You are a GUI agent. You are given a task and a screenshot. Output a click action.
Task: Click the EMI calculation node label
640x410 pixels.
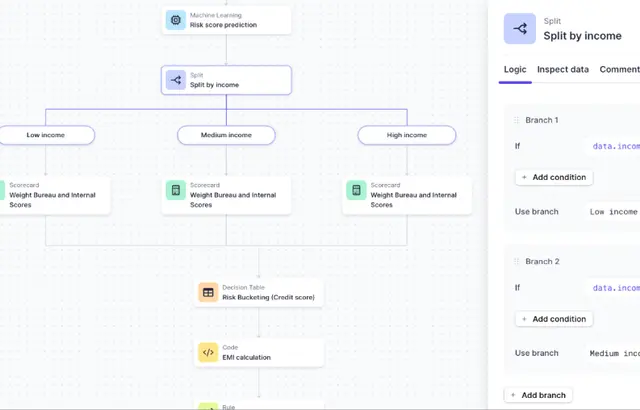coord(247,357)
